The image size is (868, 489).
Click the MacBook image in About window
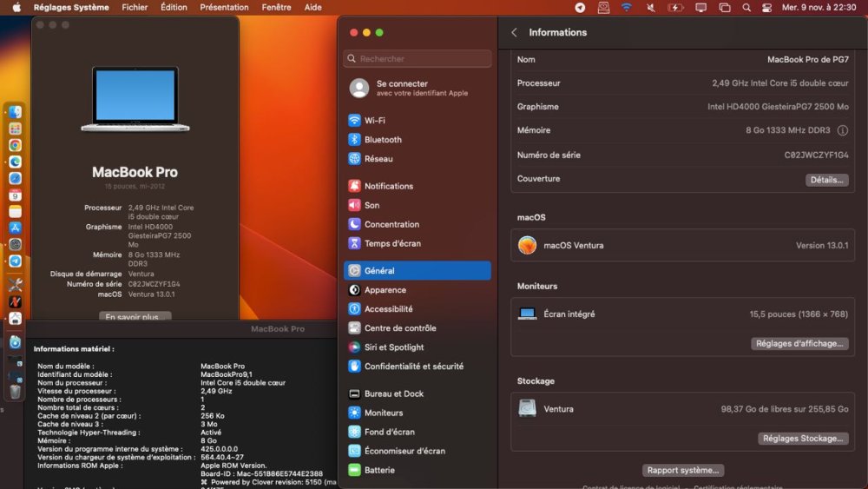pos(135,100)
